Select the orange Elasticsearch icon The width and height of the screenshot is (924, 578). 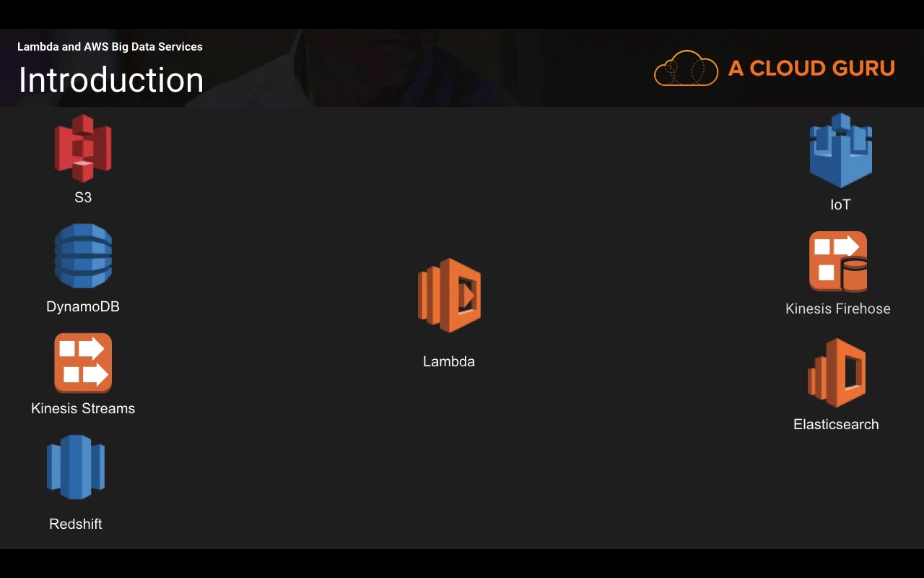click(x=837, y=373)
